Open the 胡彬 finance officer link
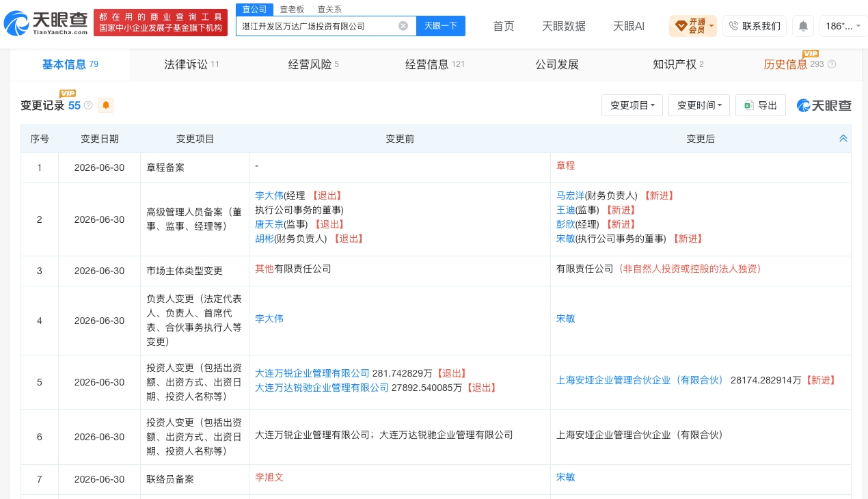868x499 pixels. point(265,239)
